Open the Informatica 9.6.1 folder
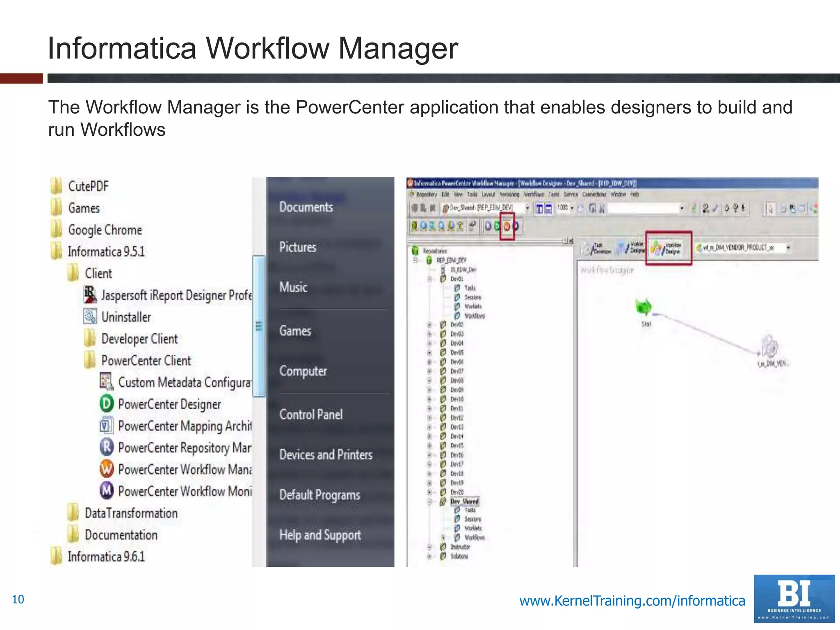This screenshot has height=630, width=840. click(x=98, y=557)
